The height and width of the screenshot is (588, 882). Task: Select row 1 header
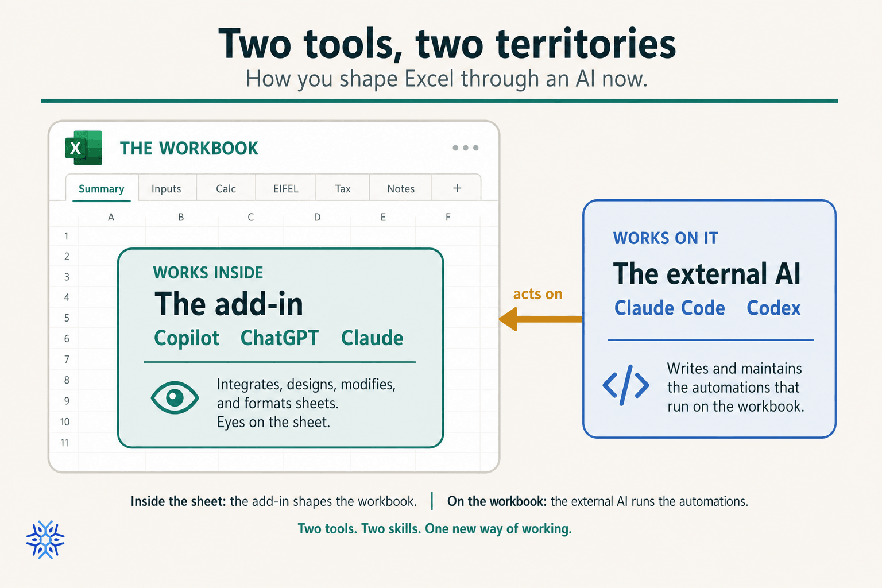coord(67,236)
